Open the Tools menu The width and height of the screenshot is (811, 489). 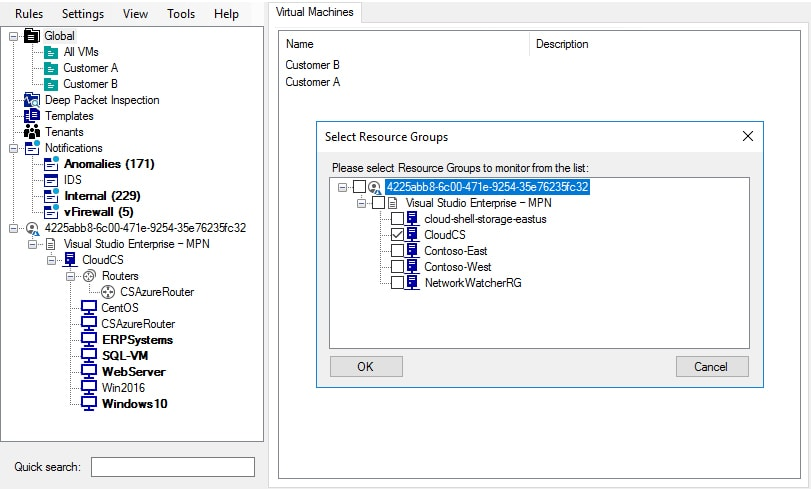(x=181, y=14)
